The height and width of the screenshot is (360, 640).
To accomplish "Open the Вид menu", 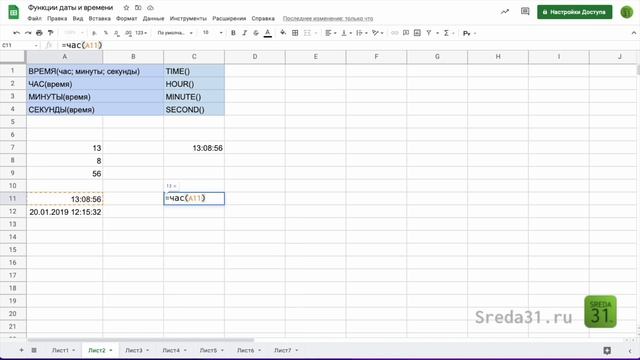I will [78, 18].
